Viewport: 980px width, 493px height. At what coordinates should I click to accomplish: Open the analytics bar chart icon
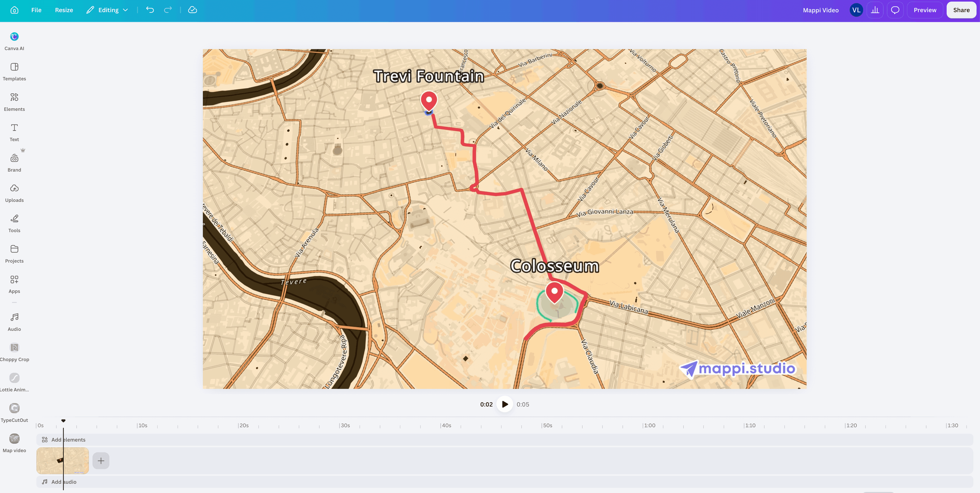(875, 10)
